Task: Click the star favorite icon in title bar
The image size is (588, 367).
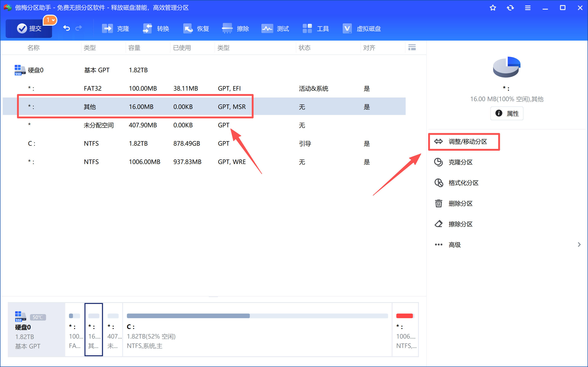Action: coord(493,8)
